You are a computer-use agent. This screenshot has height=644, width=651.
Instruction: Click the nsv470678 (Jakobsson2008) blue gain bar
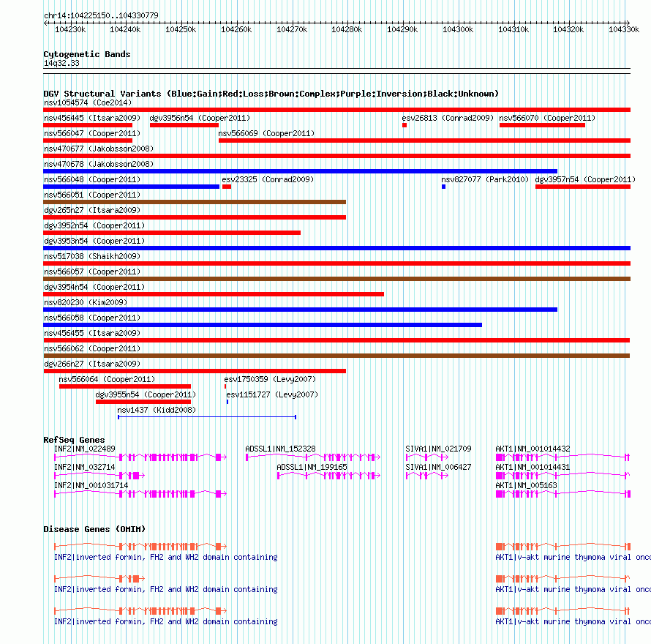300,171
